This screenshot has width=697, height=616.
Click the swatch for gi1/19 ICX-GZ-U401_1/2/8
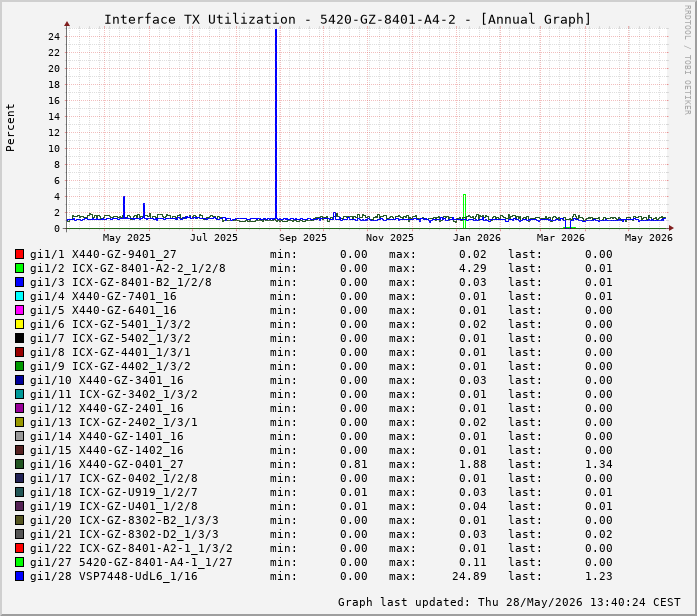coord(19,506)
